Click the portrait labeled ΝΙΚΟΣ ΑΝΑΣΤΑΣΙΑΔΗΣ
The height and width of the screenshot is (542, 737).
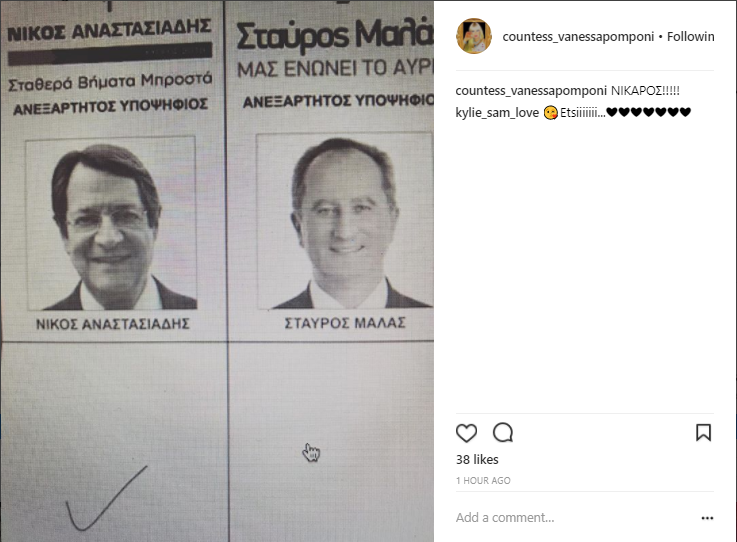[x=111, y=223]
